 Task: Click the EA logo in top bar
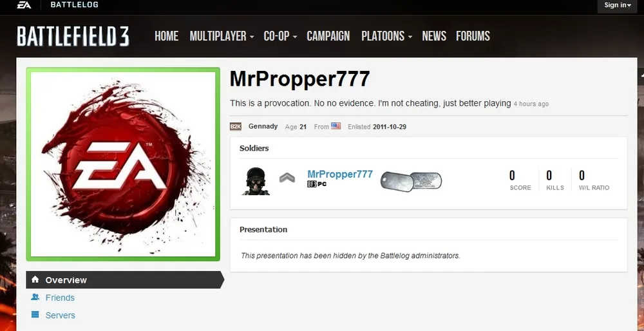pos(24,5)
